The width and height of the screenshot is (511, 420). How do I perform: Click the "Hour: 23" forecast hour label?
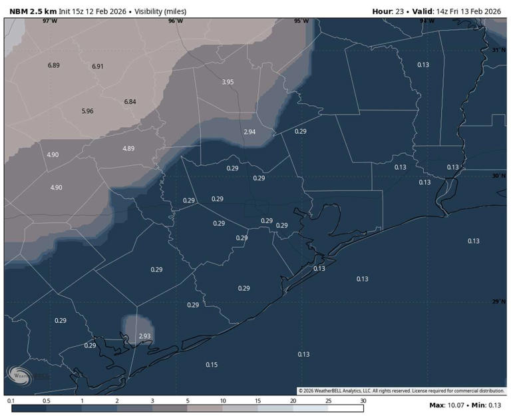[388, 11]
